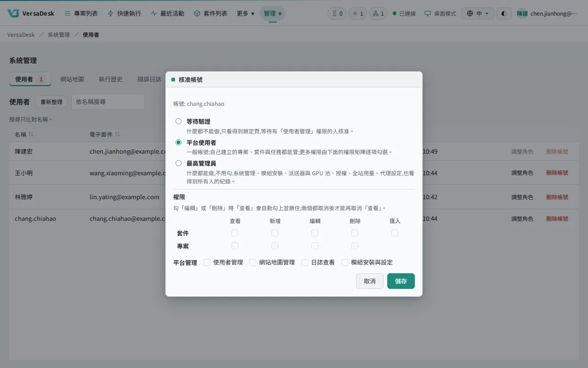Select the 等待驗證 radio option
Screen dimensions: 588x368
pyautogui.click(x=178, y=121)
